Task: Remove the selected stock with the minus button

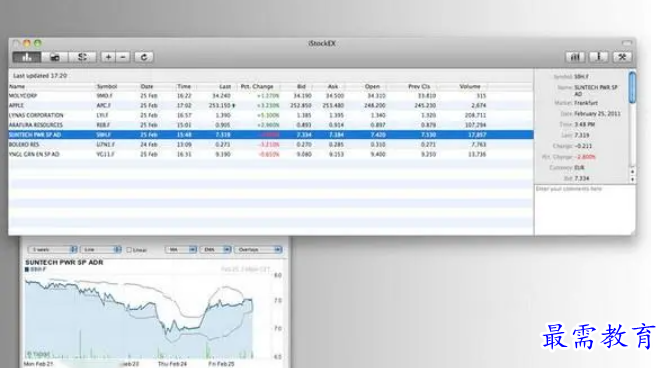Action: click(x=123, y=57)
